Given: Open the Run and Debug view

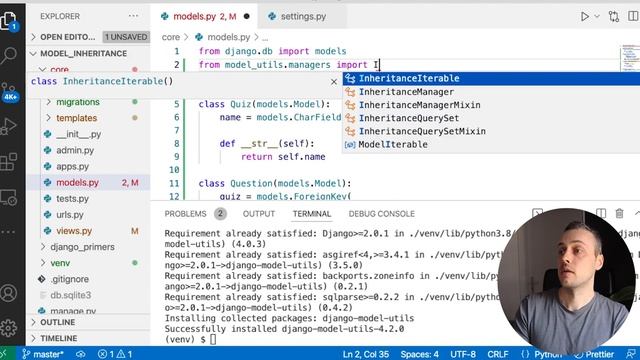Looking at the screenshot, I should point(9,126).
